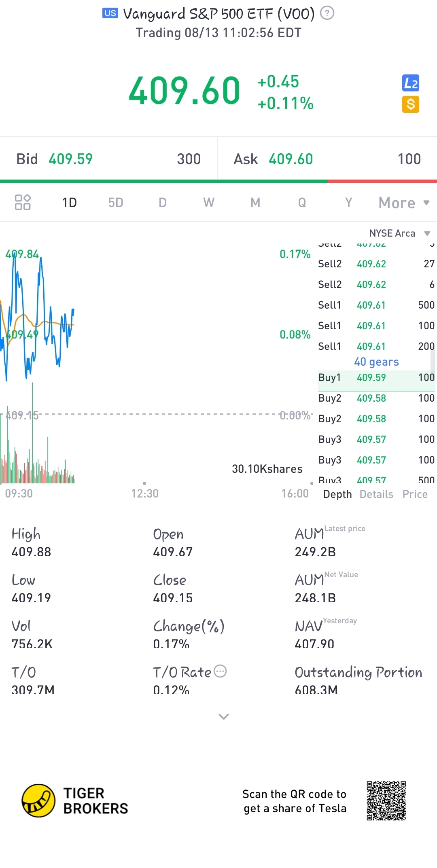Switch to the 5D chart tab
437x868 pixels.
116,203
